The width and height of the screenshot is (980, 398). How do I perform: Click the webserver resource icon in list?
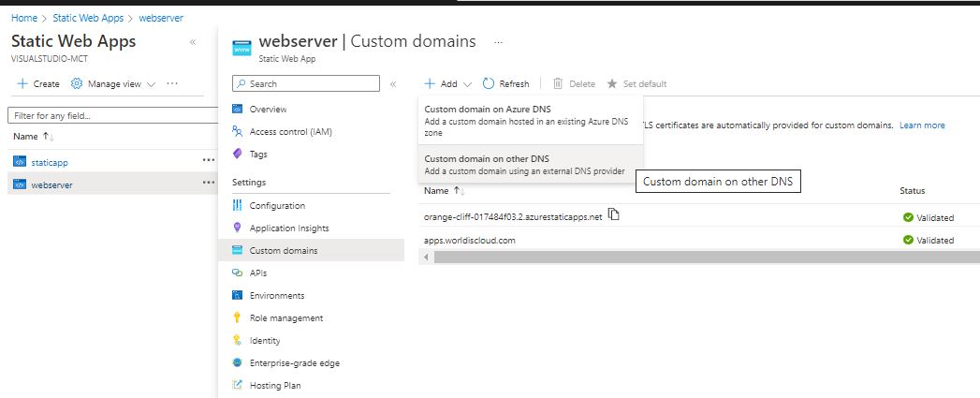tap(20, 184)
